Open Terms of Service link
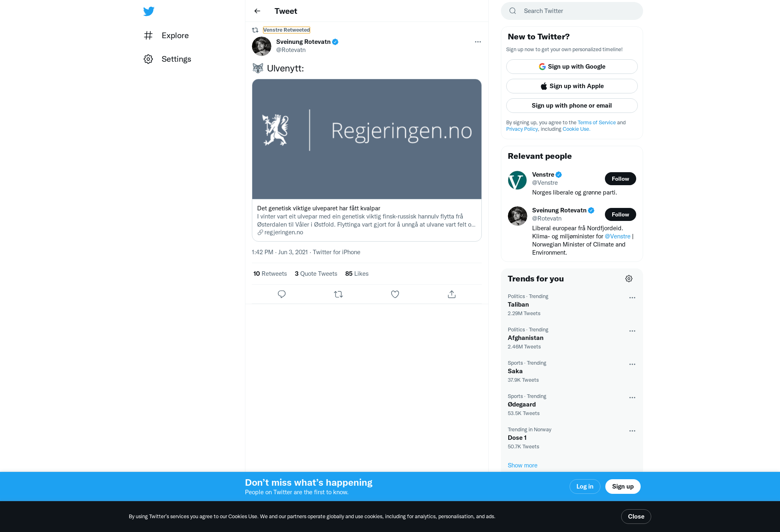The height and width of the screenshot is (532, 780). [x=596, y=122]
